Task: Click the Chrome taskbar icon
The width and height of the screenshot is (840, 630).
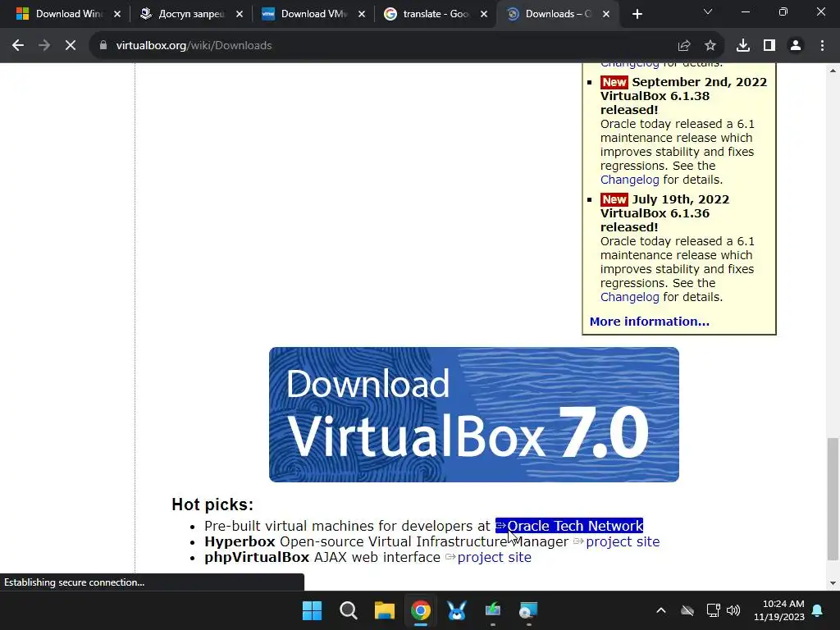Action: (421, 610)
